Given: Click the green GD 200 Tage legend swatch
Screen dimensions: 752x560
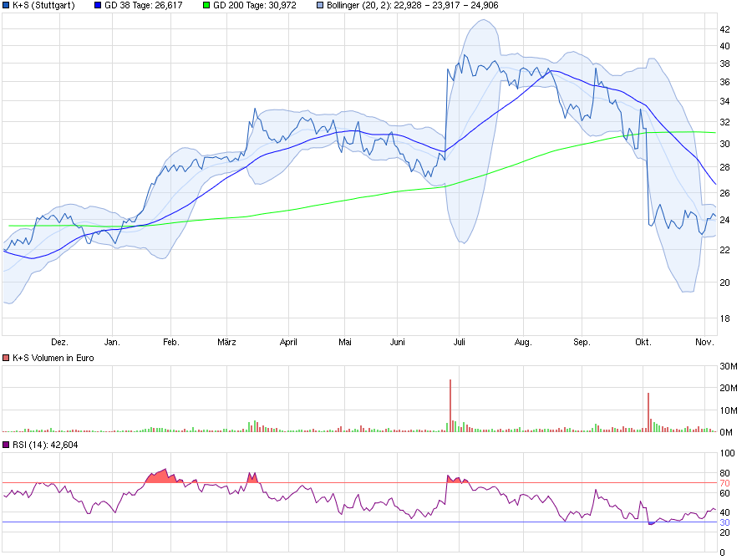Looking at the screenshot, I should [x=206, y=6].
